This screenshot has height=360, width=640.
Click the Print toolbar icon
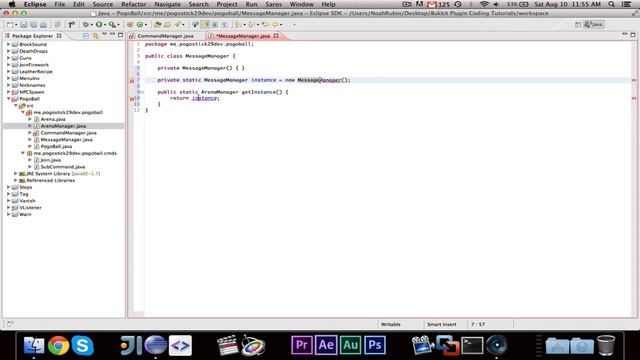43,25
